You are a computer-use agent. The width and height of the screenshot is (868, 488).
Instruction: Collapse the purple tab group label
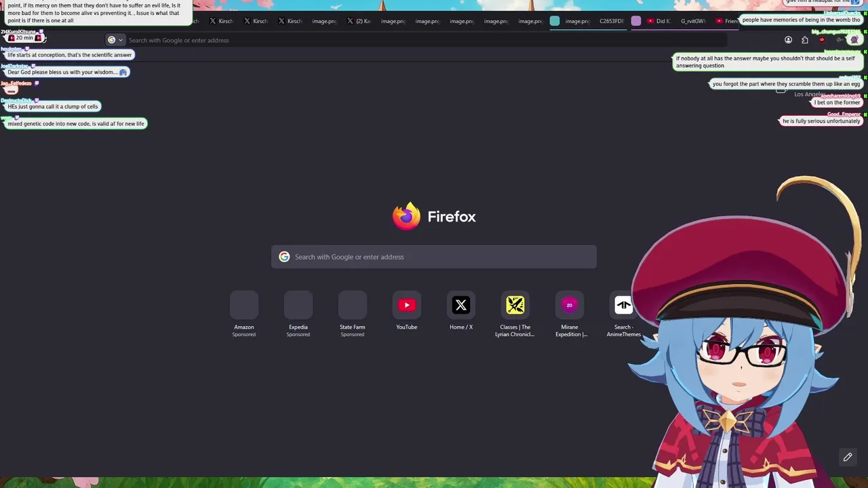coord(636,21)
